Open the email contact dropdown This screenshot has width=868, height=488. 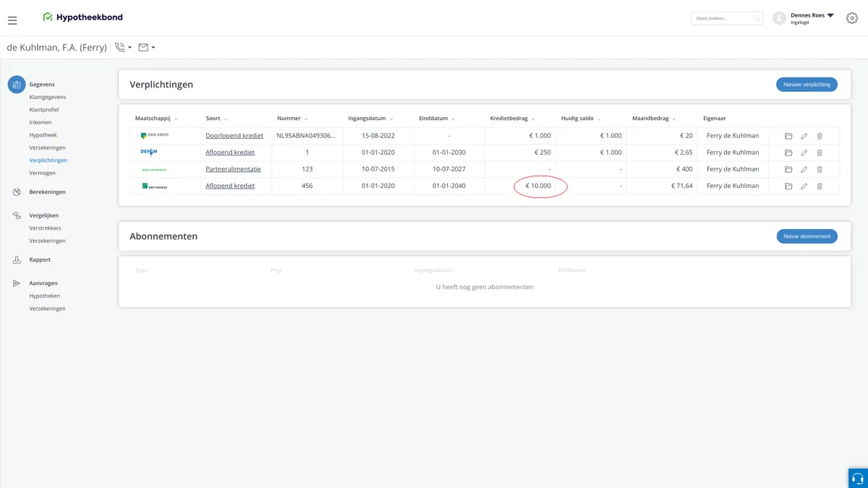point(147,48)
